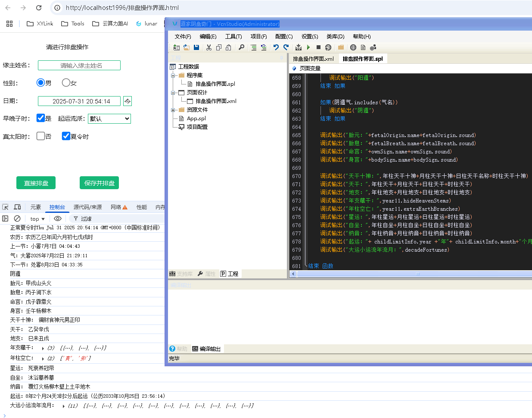Screen dimensions: 532x418
Task: Click the undo arrow icon
Action: (x=276, y=47)
